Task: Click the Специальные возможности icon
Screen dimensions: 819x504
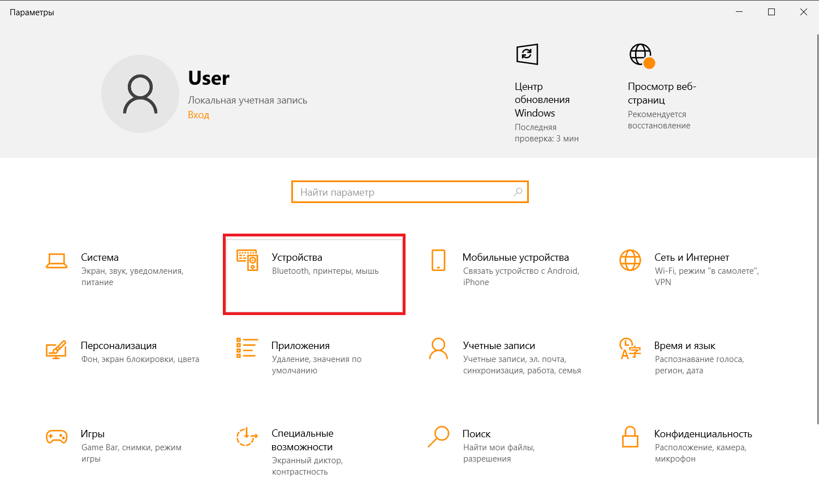Action: click(x=247, y=437)
